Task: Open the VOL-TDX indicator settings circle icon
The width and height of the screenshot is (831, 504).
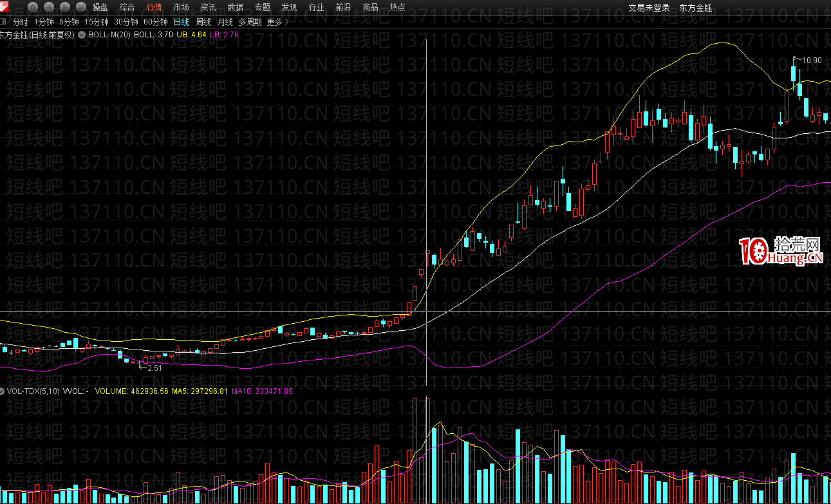Action: (3, 391)
